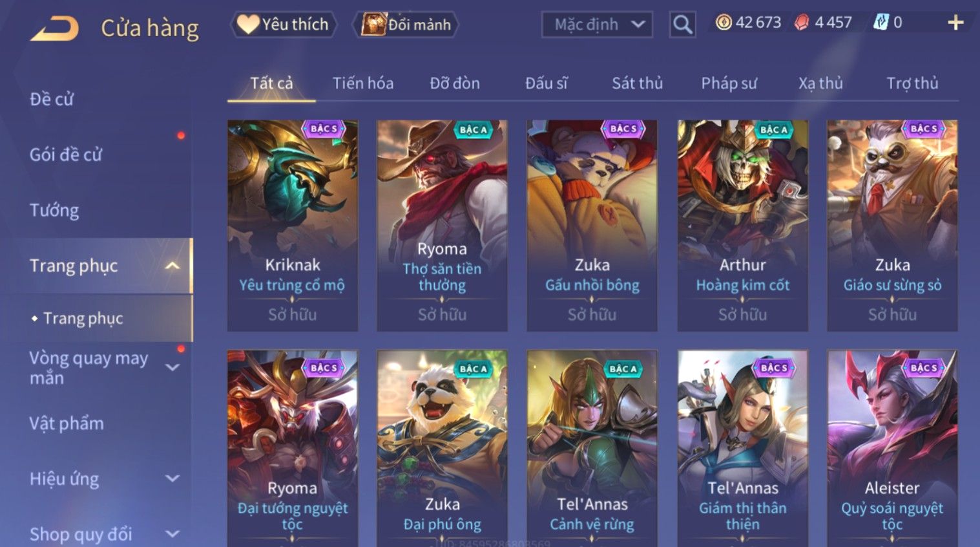Tap the gold coin balance icon
Viewport: 980px width, 547px height.
(x=724, y=23)
